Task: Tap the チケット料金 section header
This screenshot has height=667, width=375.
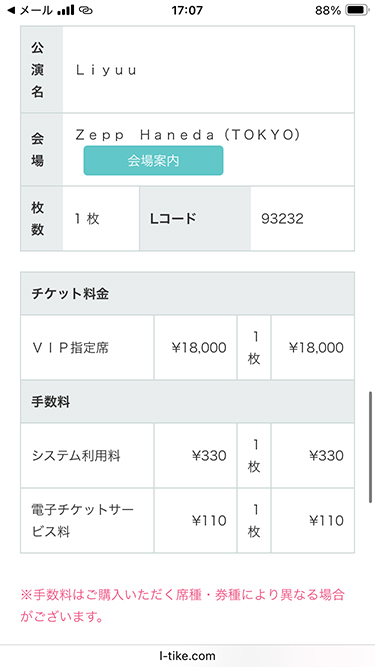Action: coord(188,294)
